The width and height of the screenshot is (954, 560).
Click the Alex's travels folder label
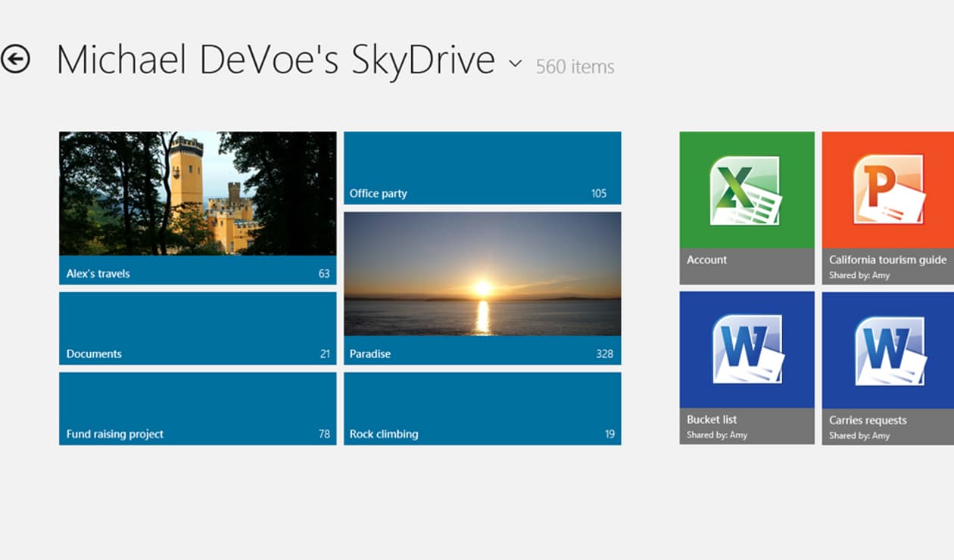98,273
